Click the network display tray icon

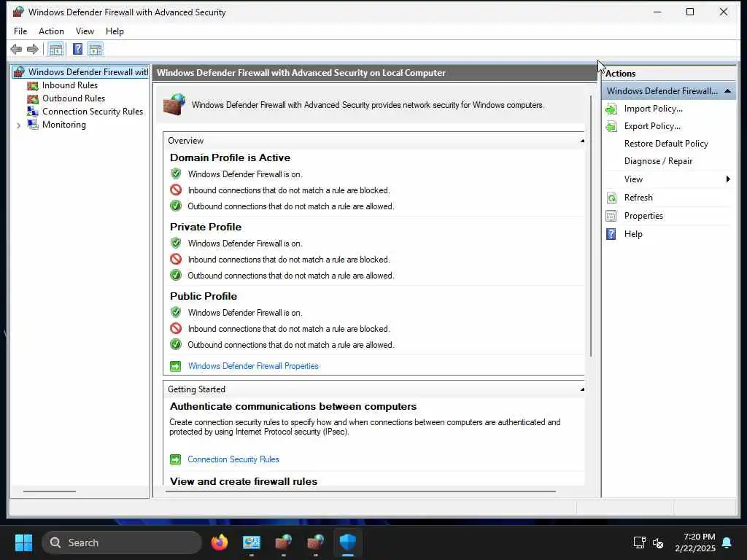(639, 542)
